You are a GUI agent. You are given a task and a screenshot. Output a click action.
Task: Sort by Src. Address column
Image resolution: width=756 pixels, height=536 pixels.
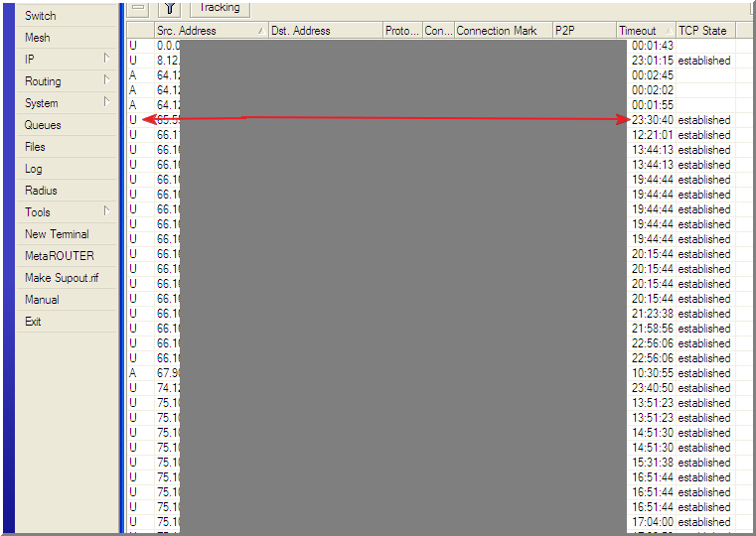(x=212, y=31)
